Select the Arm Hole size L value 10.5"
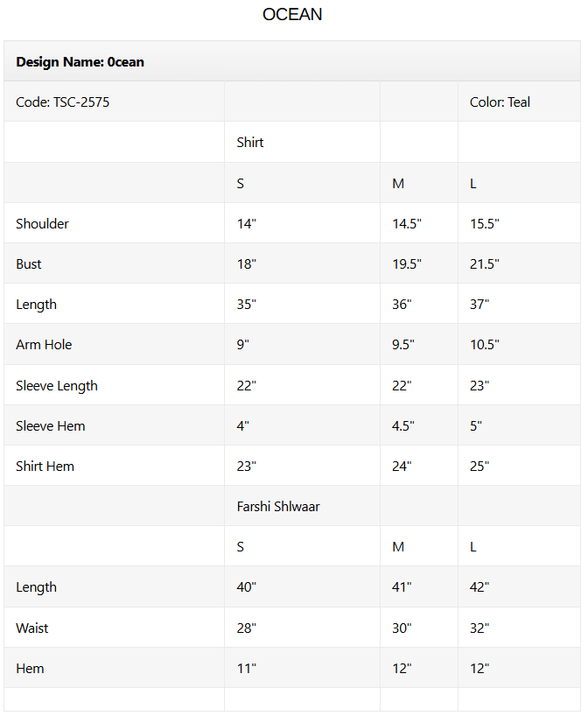Viewport: 588px width, 716px height. [485, 345]
